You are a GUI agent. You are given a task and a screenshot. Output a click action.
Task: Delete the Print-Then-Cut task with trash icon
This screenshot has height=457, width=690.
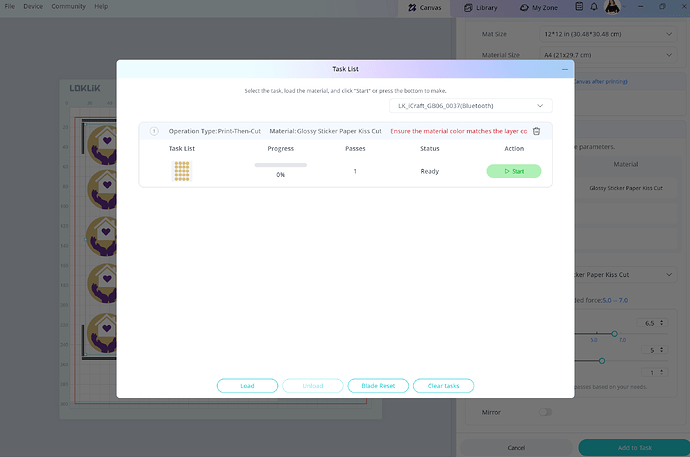pyautogui.click(x=536, y=131)
